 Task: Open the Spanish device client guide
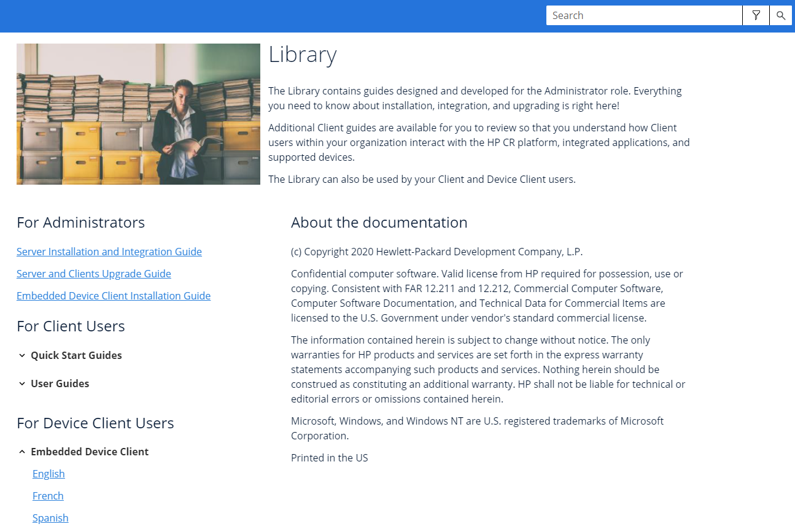tap(50, 518)
